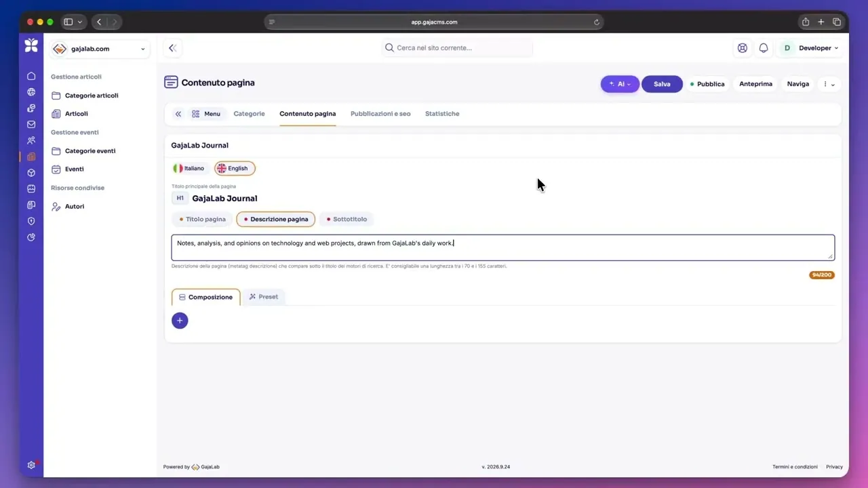Open the settings gear at the rail bottom
The width and height of the screenshot is (868, 488).
coord(31,465)
